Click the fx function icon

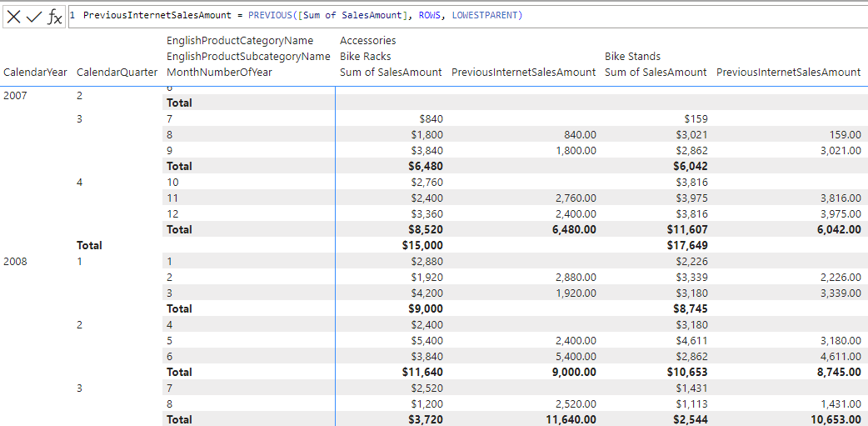(x=54, y=16)
